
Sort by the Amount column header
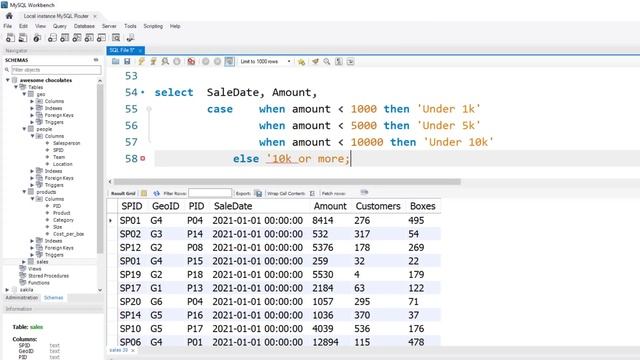[x=330, y=206]
